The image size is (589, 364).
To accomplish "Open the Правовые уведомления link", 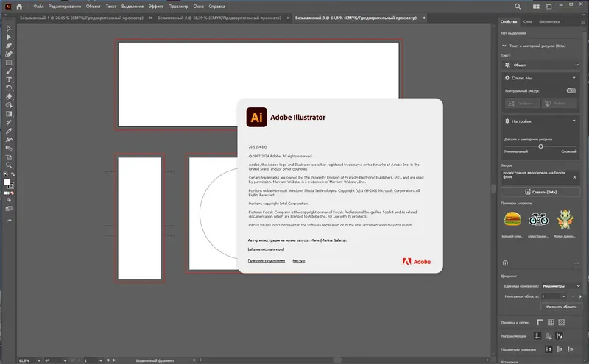I will coord(267,260).
